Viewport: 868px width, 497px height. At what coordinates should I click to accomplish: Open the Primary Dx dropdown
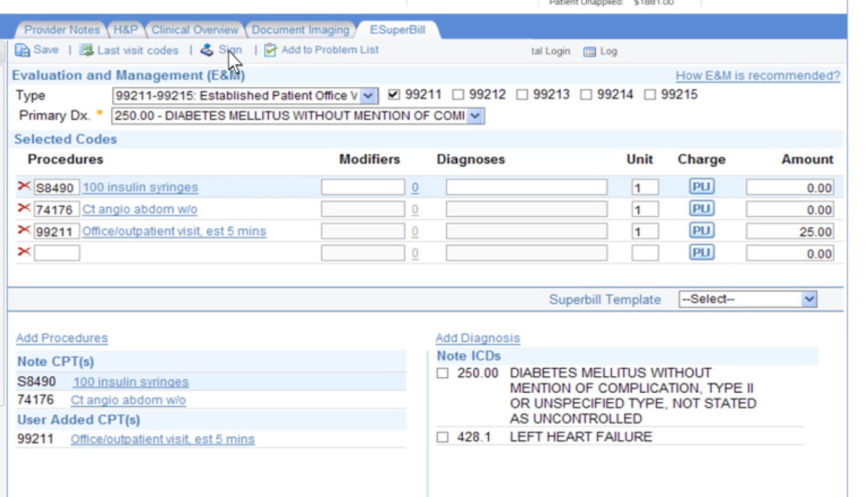[475, 117]
